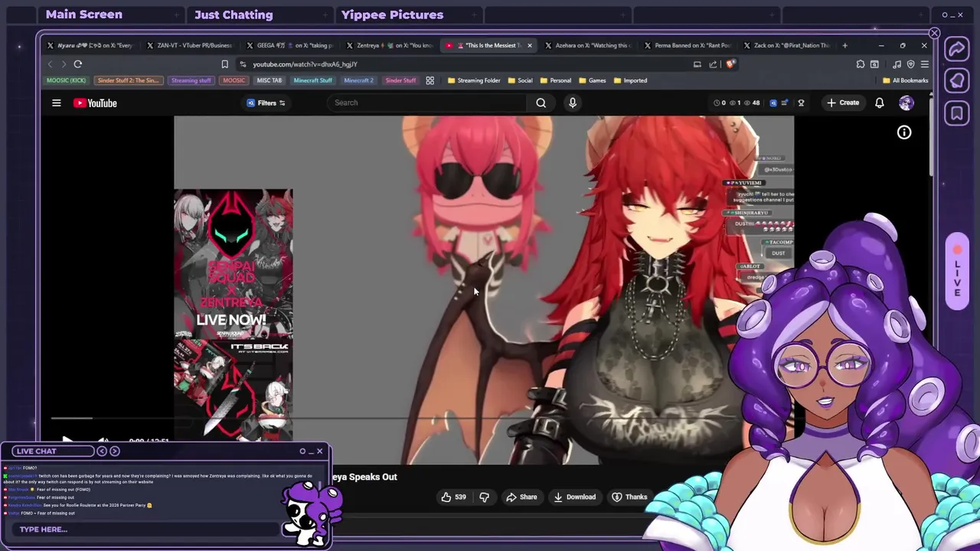Click the VPN shield icon in toolbar
This screenshot has width=980, height=551.
point(910,64)
